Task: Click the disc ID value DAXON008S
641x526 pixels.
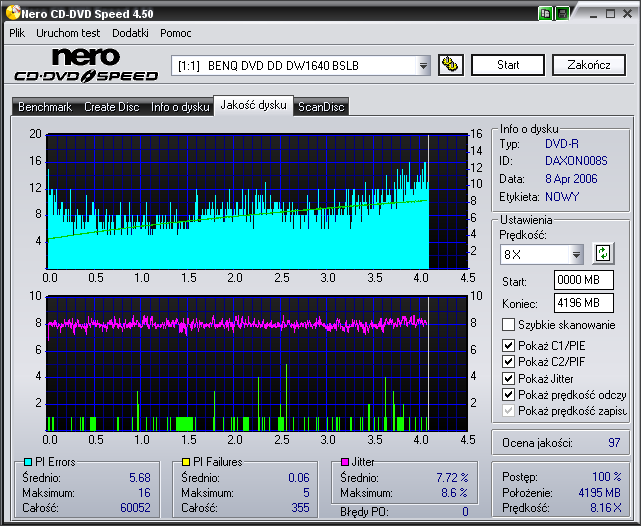Action: point(576,161)
